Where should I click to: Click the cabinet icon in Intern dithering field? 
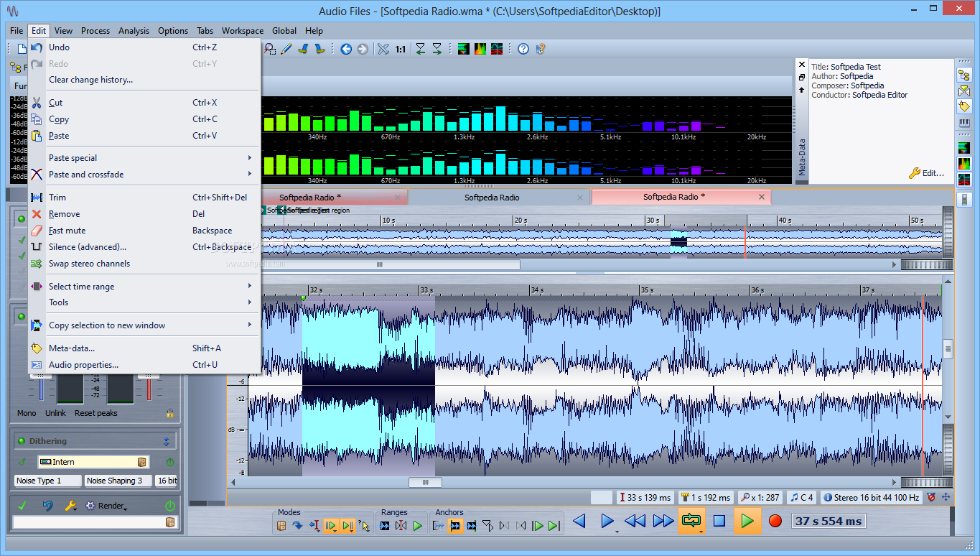coord(142,462)
